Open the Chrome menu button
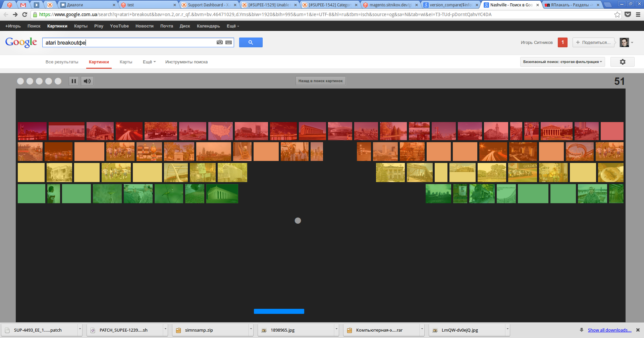Image resolution: width=644 pixels, height=338 pixels. coord(638,14)
